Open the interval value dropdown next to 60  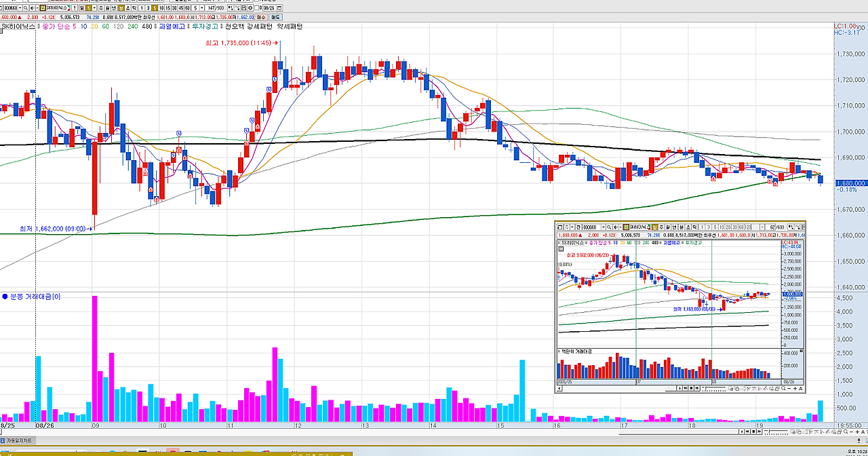tap(201, 8)
